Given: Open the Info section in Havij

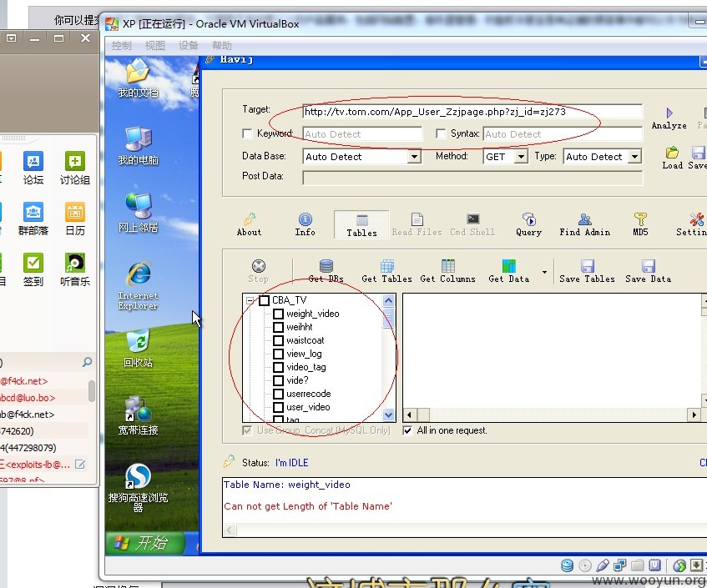Looking at the screenshot, I should [305, 225].
